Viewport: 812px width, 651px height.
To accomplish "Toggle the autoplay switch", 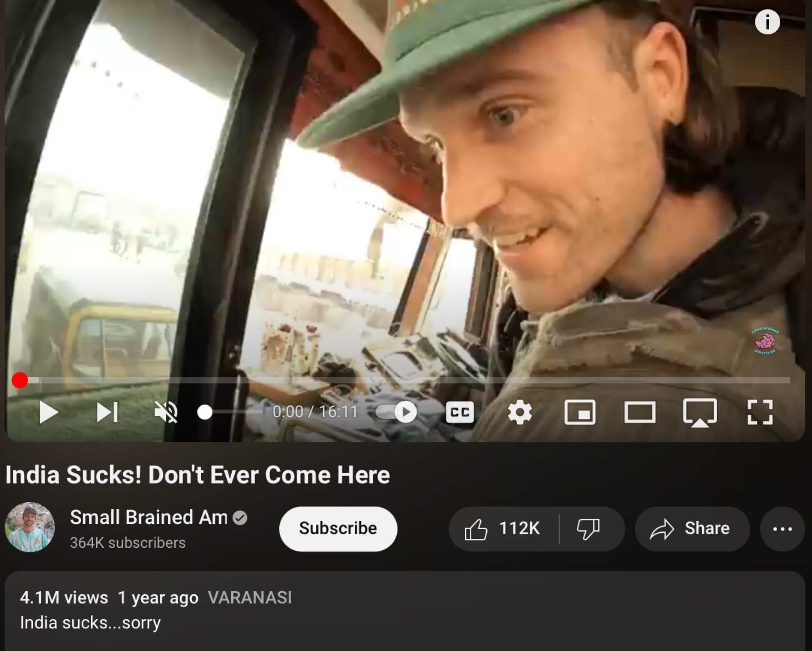I will pyautogui.click(x=397, y=412).
